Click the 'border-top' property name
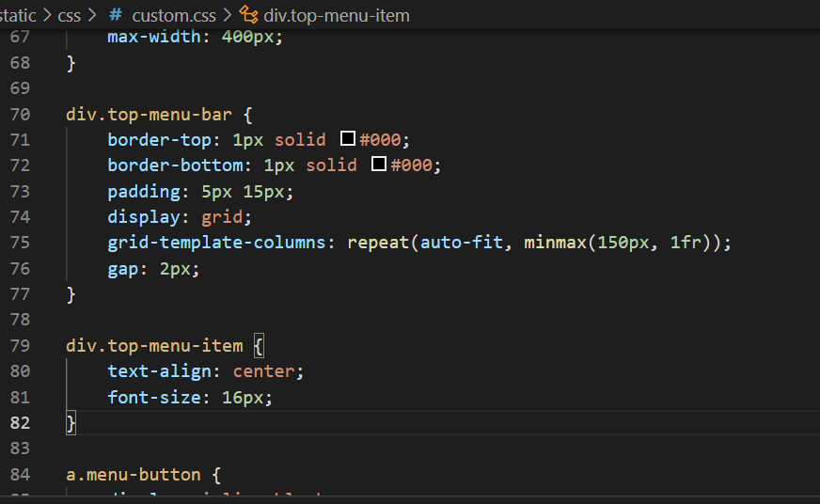This screenshot has height=504, width=820. pos(160,139)
